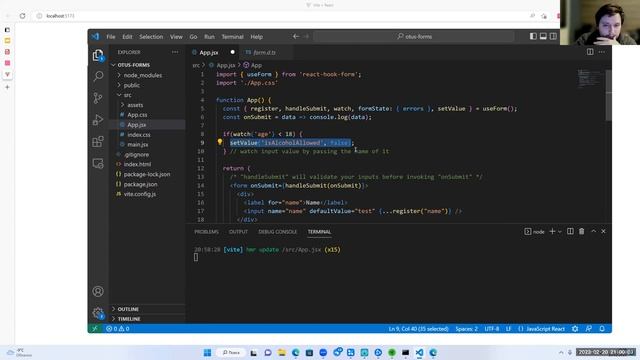The image size is (640, 360).
Task: Open package.json in the explorer
Action: [147, 184]
